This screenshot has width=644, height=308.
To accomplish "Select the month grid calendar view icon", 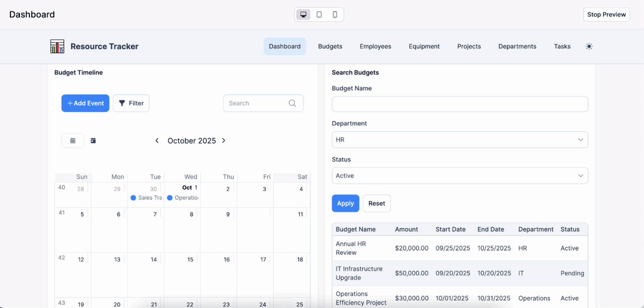I will click(73, 141).
